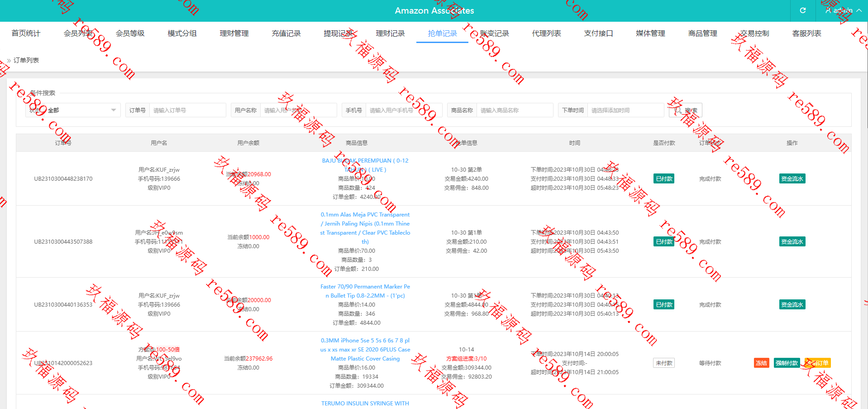Click 已付款 badge for order UB2310300440136353

pos(664,304)
